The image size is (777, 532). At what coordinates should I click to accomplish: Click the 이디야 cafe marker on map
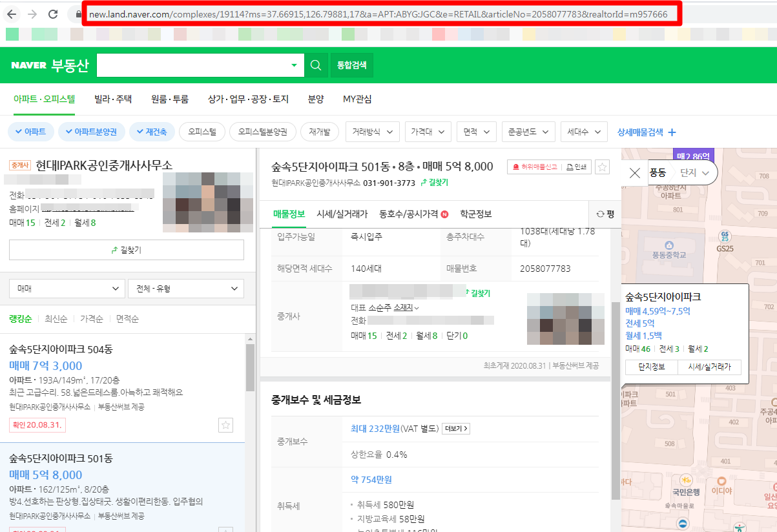pyautogui.click(x=722, y=484)
